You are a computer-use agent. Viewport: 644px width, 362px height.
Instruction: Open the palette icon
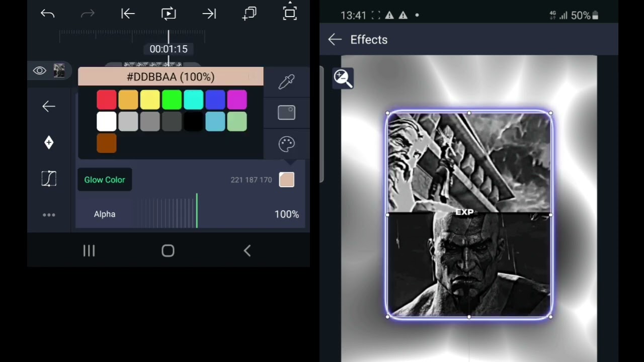pyautogui.click(x=287, y=144)
